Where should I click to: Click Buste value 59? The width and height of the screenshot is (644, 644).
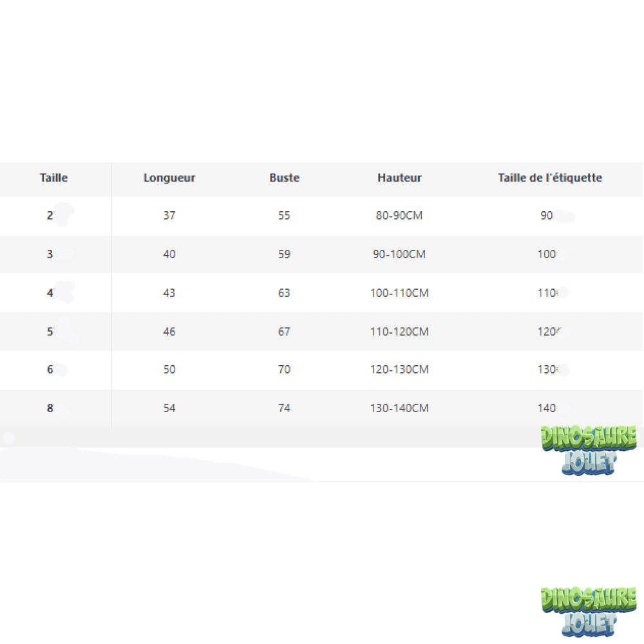[284, 254]
